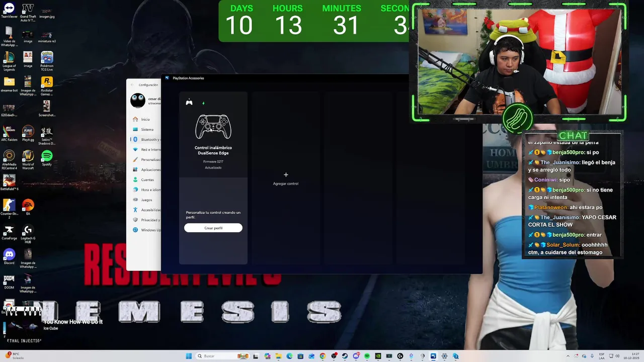Open File Explorer from the taskbar
The image size is (644, 362).
(278, 356)
